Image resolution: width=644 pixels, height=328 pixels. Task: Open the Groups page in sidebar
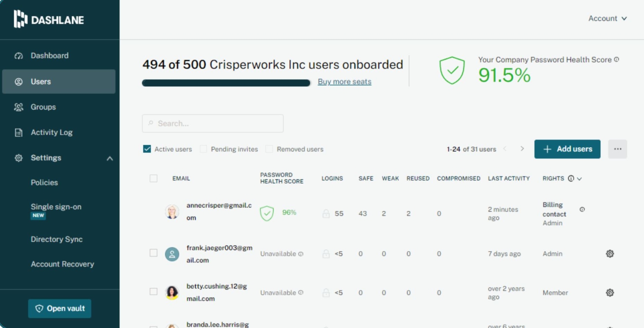tap(43, 107)
